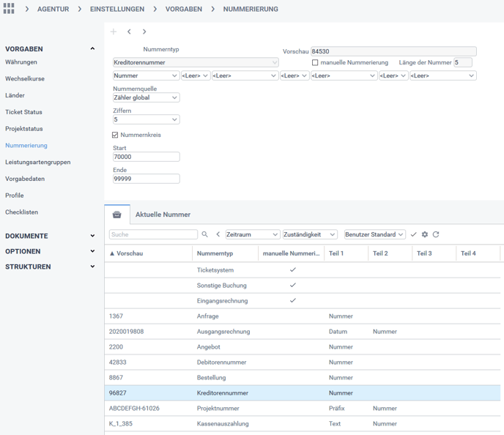504x435 pixels.
Task: Click the plus icon to add entry
Action: tap(114, 31)
